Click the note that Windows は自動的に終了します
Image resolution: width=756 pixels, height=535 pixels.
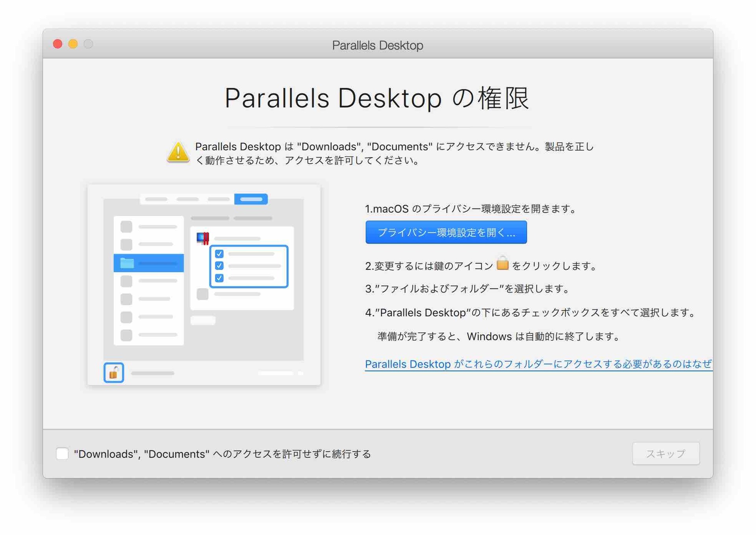point(499,336)
